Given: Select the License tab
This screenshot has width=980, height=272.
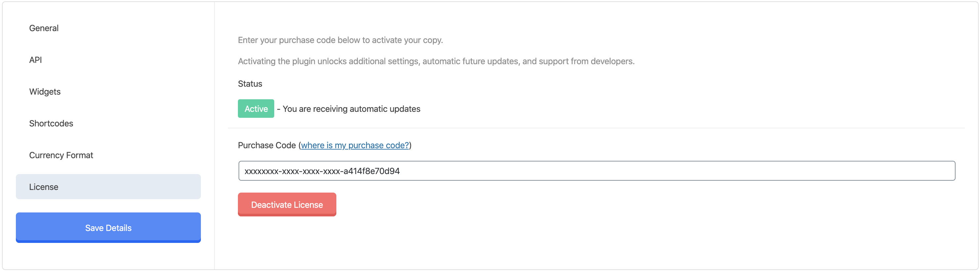Looking at the screenshot, I should click(108, 187).
